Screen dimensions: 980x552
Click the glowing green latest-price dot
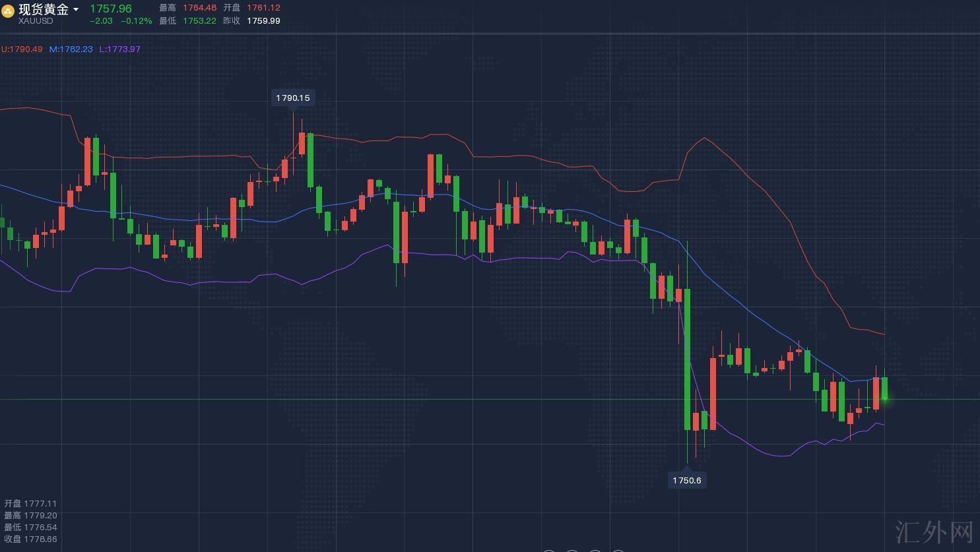coord(885,398)
